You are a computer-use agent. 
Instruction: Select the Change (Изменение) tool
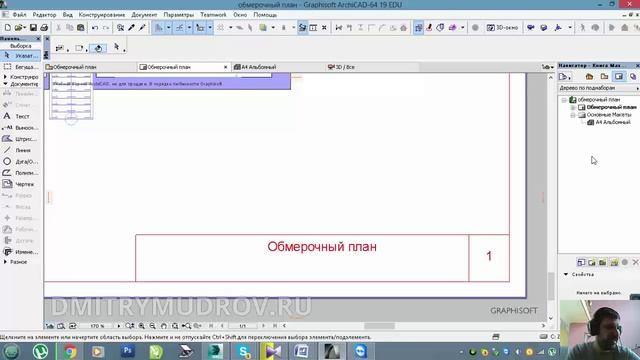click(20, 252)
